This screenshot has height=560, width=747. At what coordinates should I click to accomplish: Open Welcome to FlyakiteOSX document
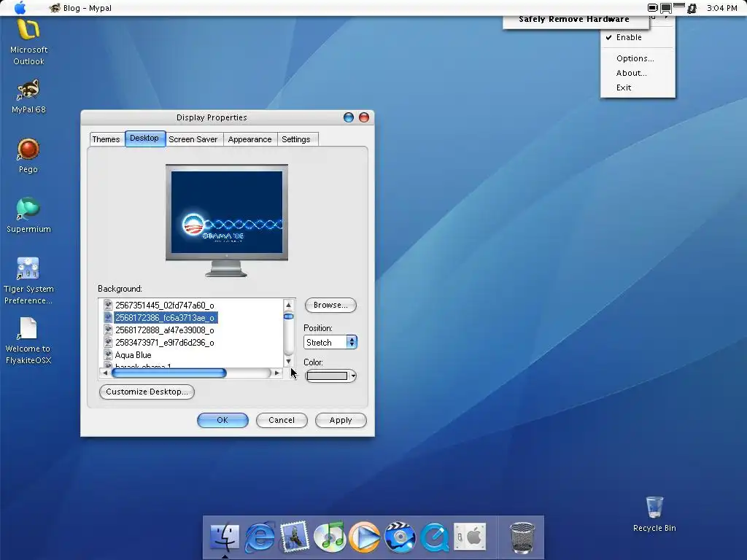pos(28,341)
